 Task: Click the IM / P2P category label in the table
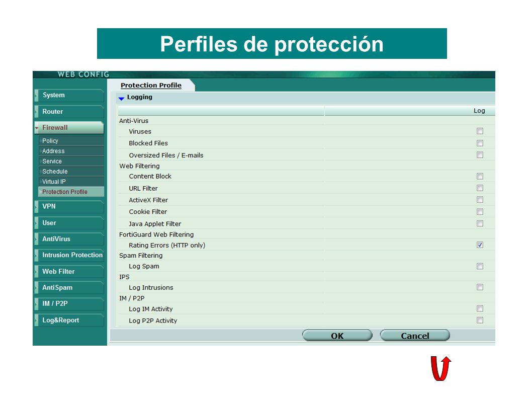point(132,298)
